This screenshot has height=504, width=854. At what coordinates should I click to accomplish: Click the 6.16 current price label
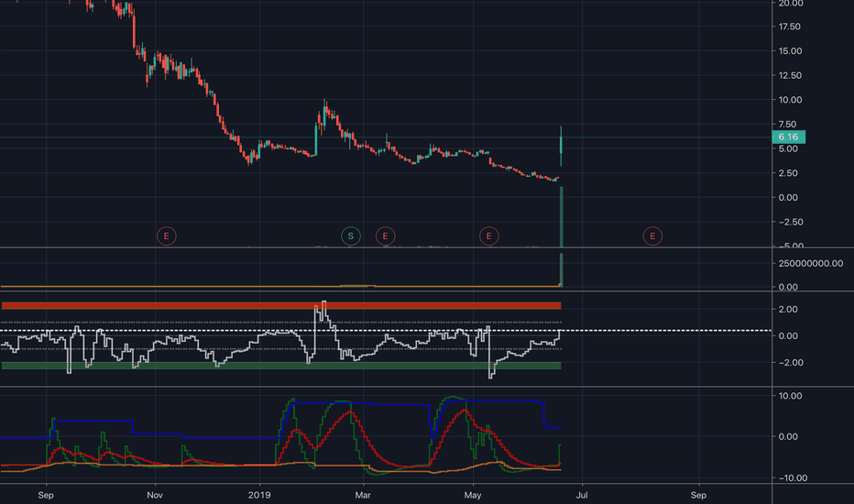pos(788,137)
